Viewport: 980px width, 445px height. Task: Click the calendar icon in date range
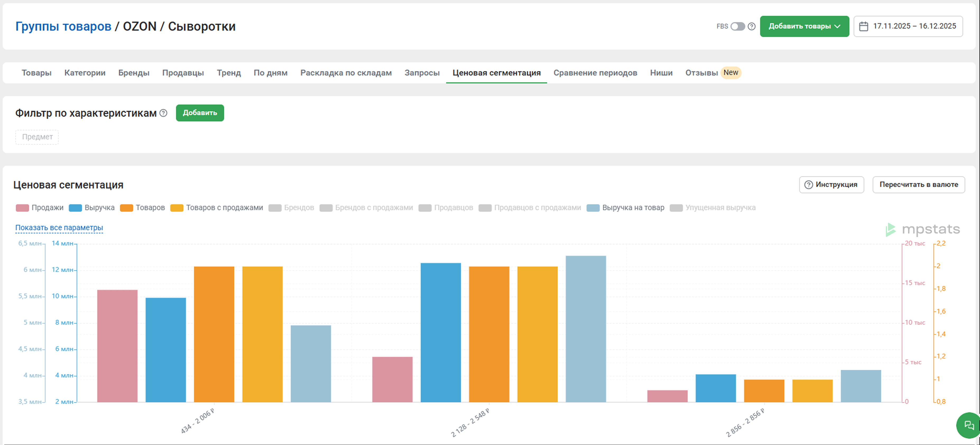864,26
